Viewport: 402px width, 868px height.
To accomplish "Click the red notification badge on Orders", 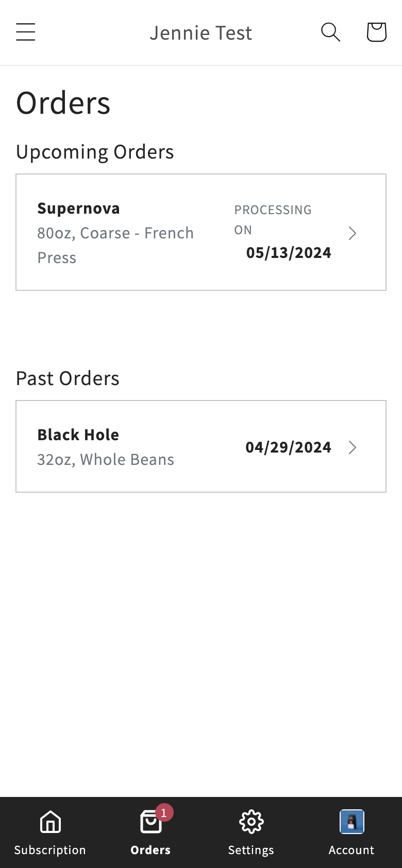I will (x=164, y=813).
